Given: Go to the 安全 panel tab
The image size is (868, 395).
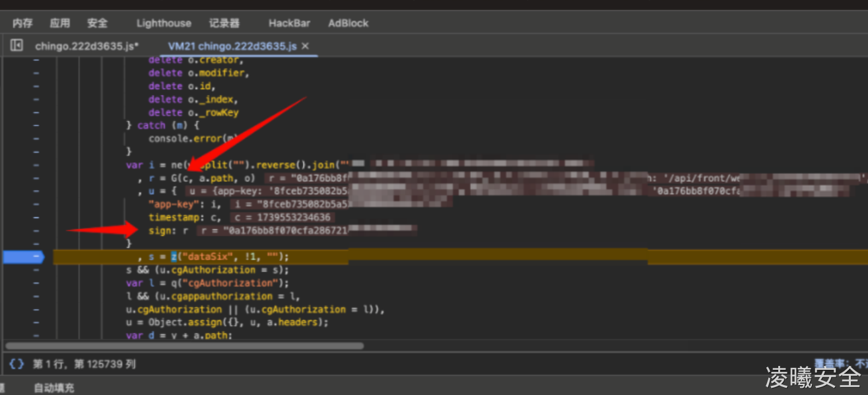Looking at the screenshot, I should pos(97,23).
